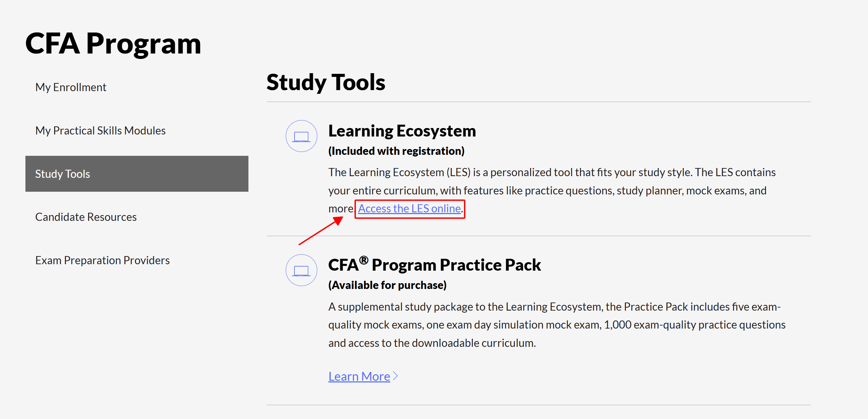This screenshot has height=419, width=868.
Task: Click the Practice Pack description paragraph
Action: 557,325
